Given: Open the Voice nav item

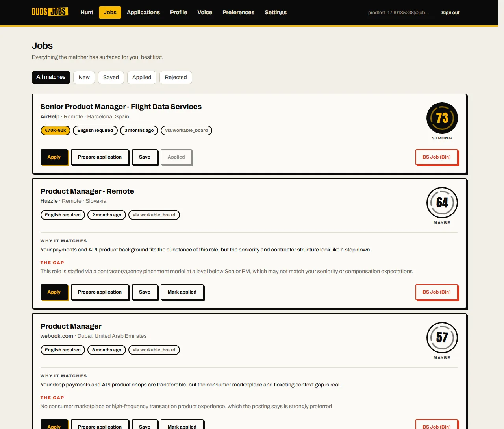Looking at the screenshot, I should [x=205, y=13].
